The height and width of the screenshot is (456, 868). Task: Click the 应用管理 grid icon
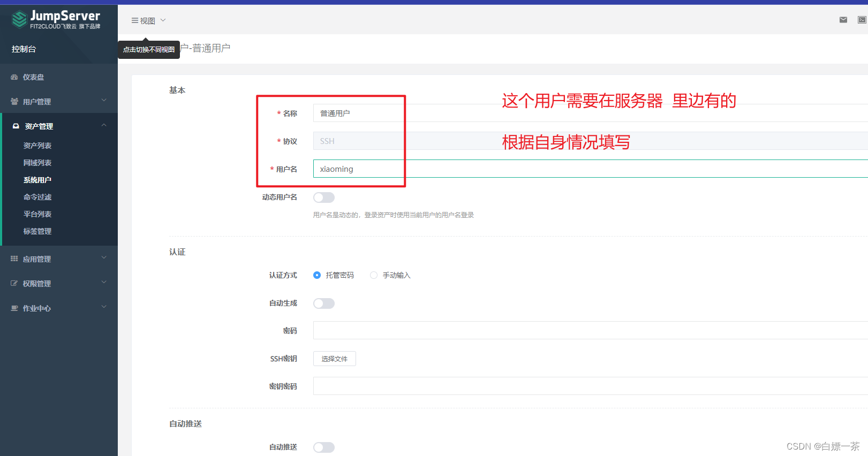pyautogui.click(x=14, y=259)
